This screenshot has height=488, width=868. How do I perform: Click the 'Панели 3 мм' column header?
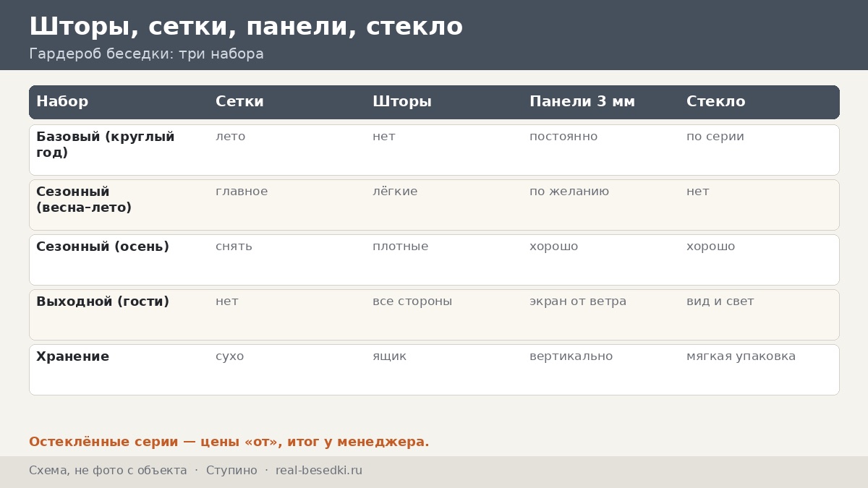point(582,102)
